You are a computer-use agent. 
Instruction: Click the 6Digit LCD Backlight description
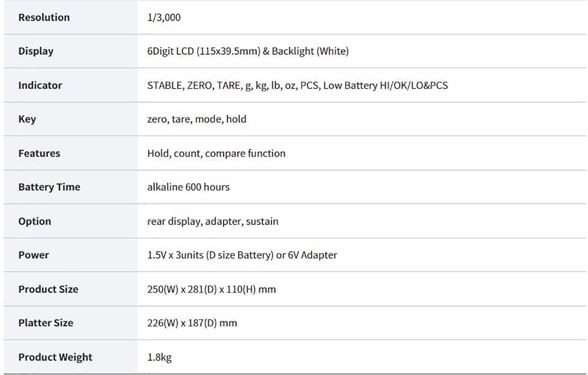coord(248,51)
